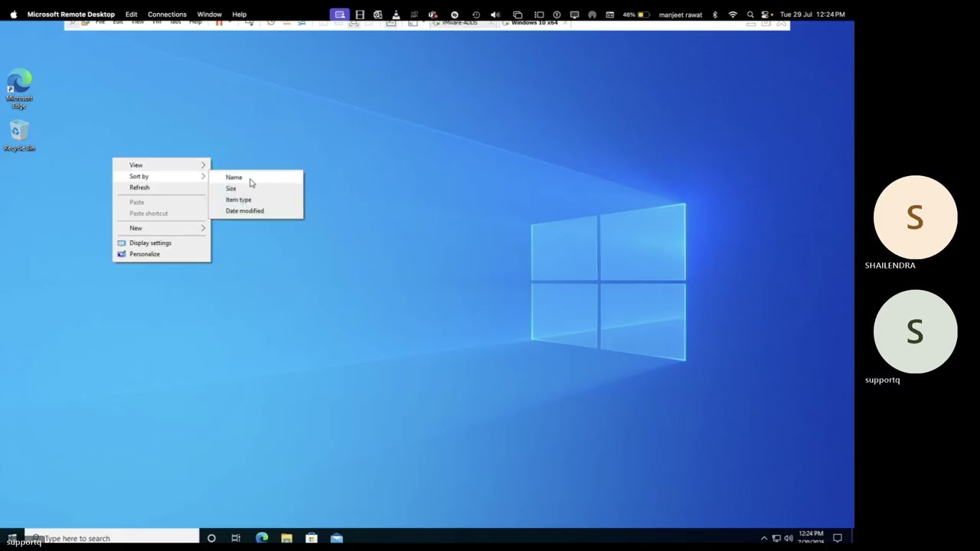Viewport: 980px width, 551px height.
Task: Click the network icon in Windows tray
Action: coord(776,538)
